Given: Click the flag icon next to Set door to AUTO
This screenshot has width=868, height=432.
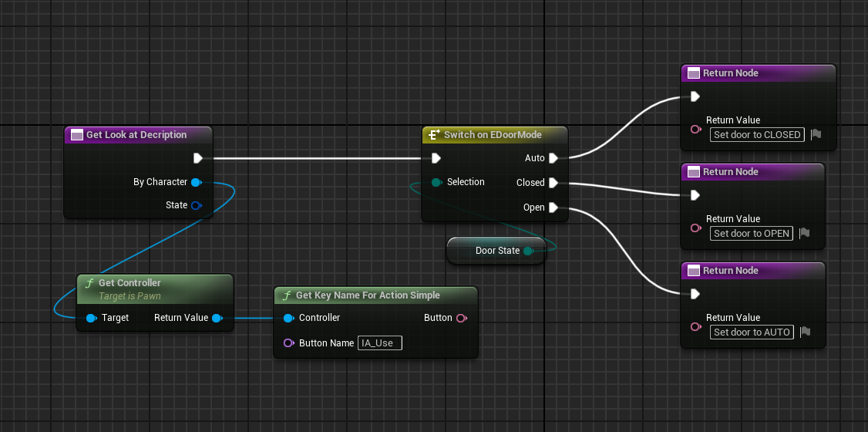Looking at the screenshot, I should click(806, 332).
